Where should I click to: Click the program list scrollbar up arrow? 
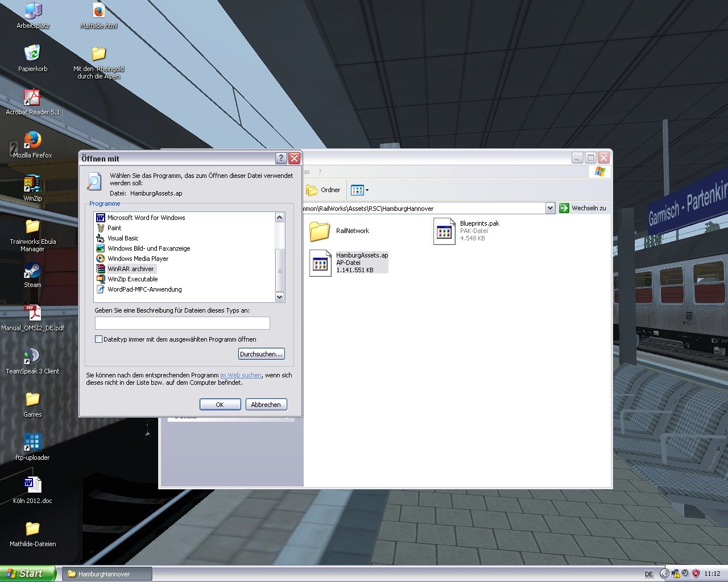point(279,217)
